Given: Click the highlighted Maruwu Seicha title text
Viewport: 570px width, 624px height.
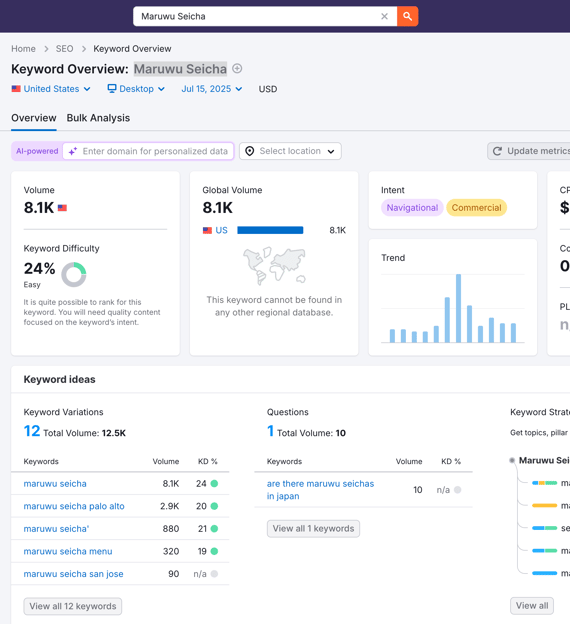Looking at the screenshot, I should pyautogui.click(x=180, y=69).
